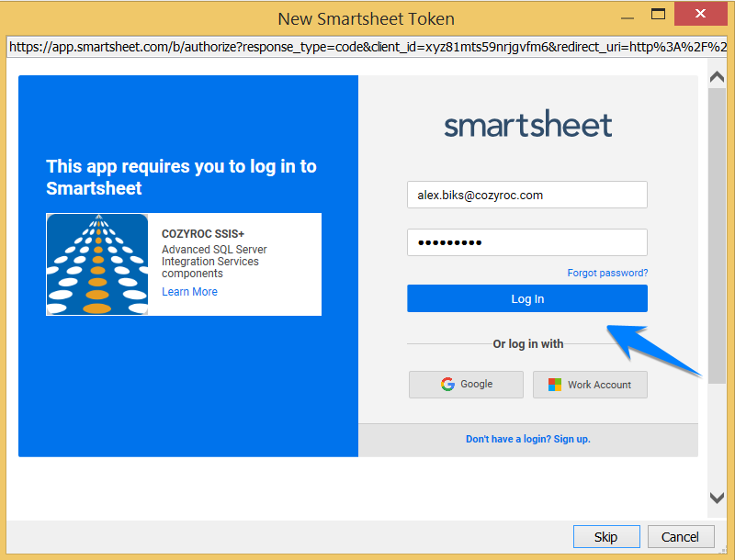Click the scroll up arrow

pos(717,77)
